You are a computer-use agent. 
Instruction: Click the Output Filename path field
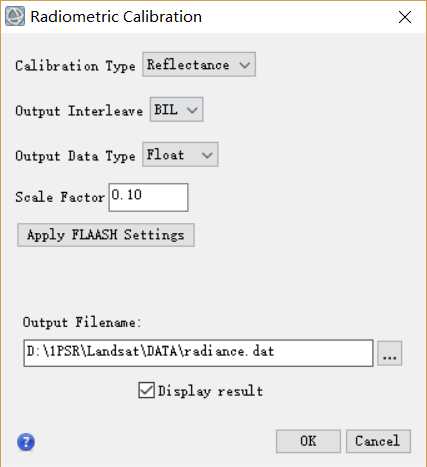point(198,353)
